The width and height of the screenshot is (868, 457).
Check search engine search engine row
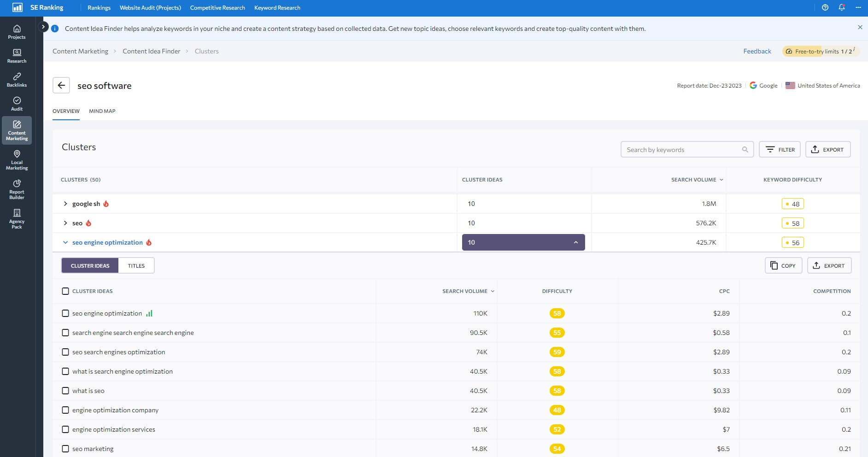[65, 333]
